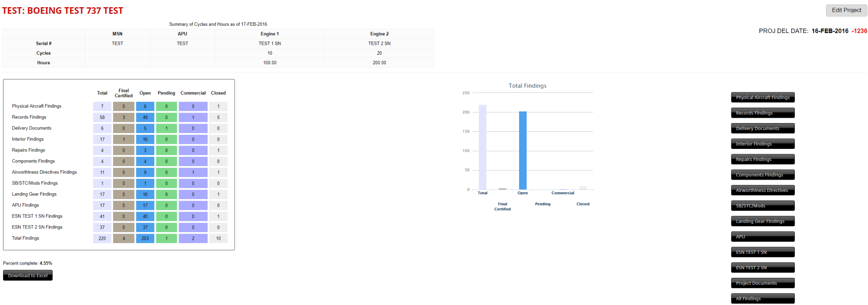
Task: Select Records Findings total count 58
Action: [102, 117]
